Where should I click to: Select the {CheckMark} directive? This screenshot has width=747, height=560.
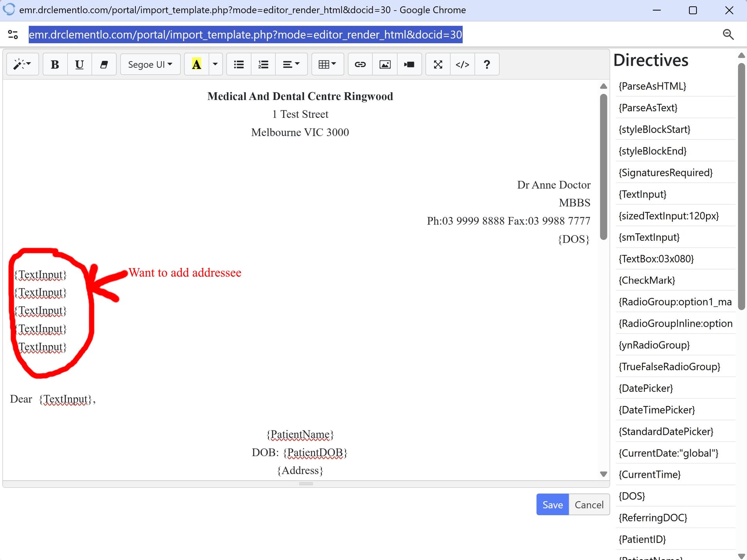click(675, 280)
